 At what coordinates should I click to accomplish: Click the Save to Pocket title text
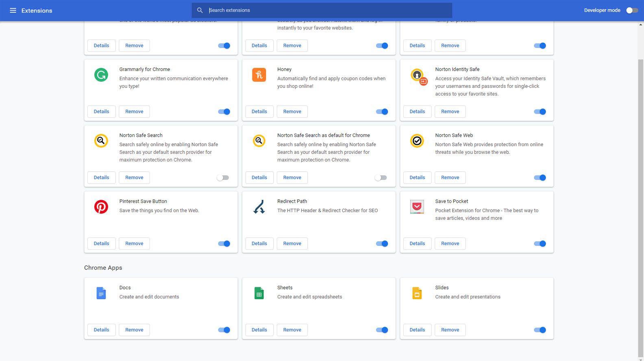[x=452, y=201]
